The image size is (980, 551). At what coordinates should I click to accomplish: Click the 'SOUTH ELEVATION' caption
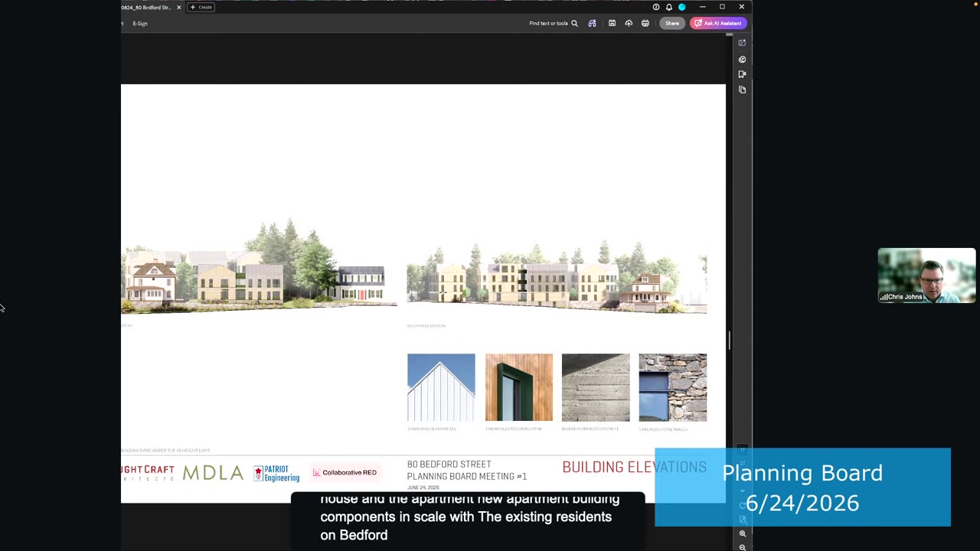pyautogui.click(x=426, y=326)
